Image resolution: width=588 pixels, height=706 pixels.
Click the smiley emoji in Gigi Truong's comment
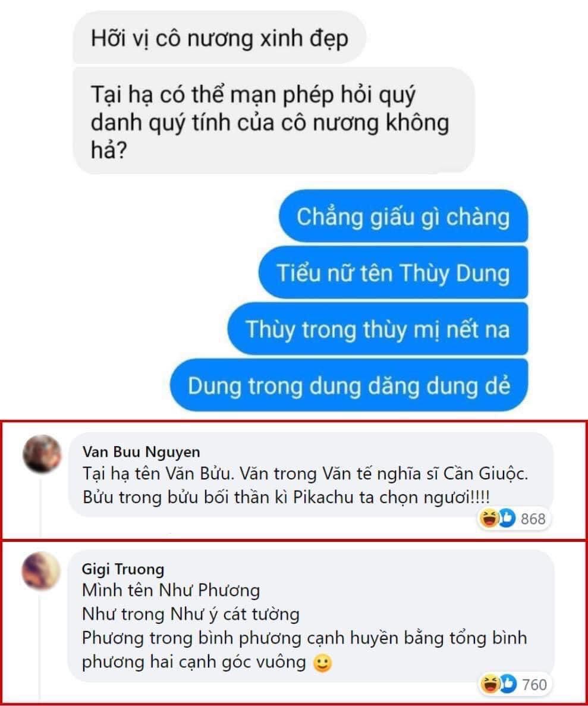click(x=322, y=663)
